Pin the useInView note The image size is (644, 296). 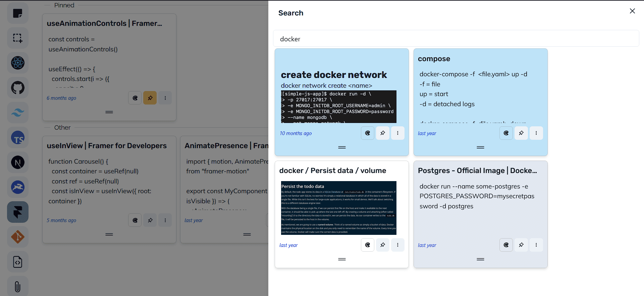pyautogui.click(x=150, y=220)
